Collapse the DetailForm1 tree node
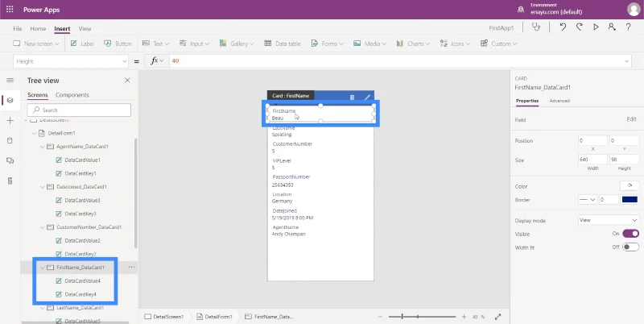Screen dimensions: 644x324 pyautogui.click(x=34, y=133)
